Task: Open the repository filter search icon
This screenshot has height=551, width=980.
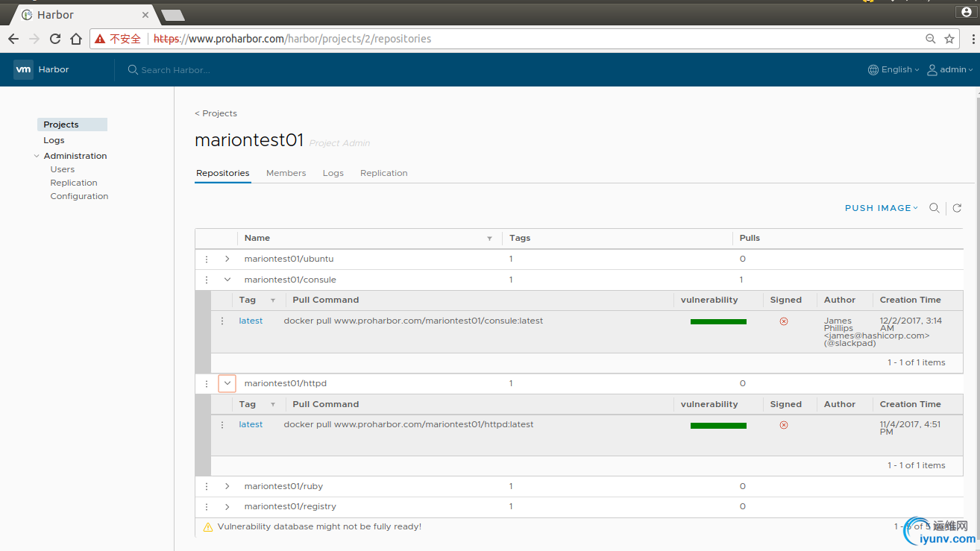Action: click(x=934, y=208)
